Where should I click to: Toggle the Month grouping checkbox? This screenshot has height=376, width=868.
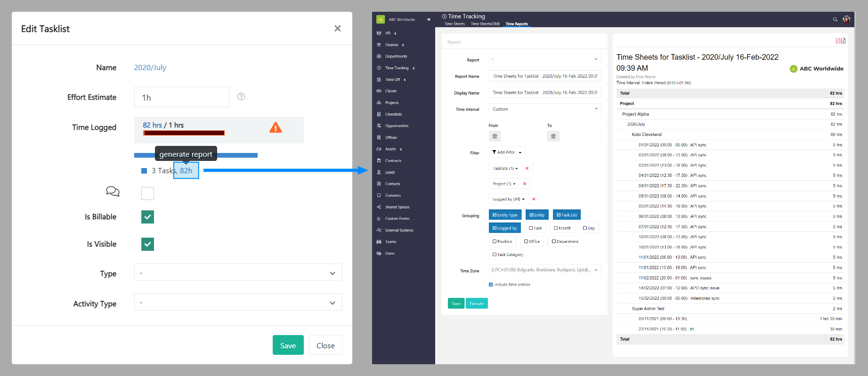pyautogui.click(x=556, y=228)
